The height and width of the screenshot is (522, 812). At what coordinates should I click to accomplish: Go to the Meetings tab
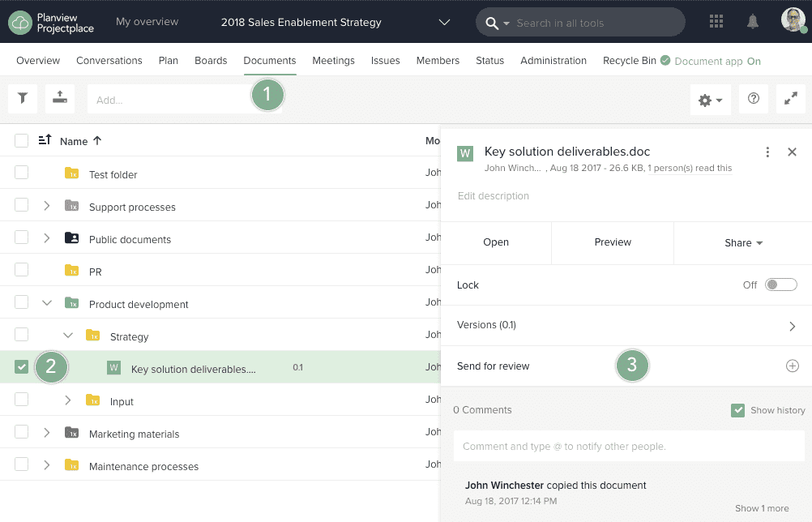pos(333,61)
